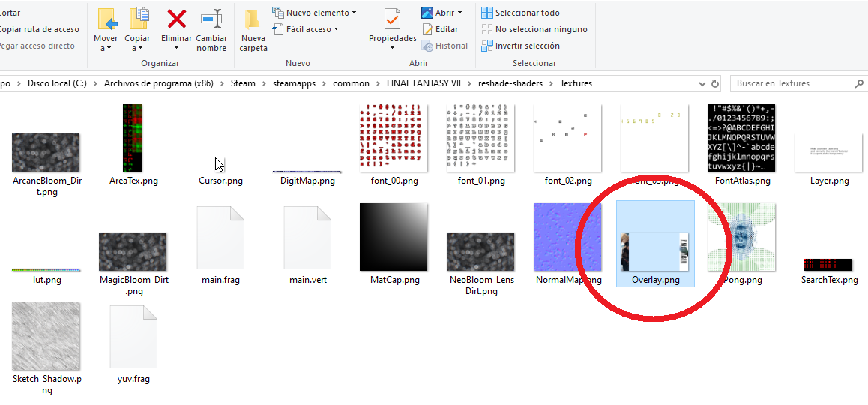Go to common breadcrumb
This screenshot has width=868, height=405.
pyautogui.click(x=351, y=84)
